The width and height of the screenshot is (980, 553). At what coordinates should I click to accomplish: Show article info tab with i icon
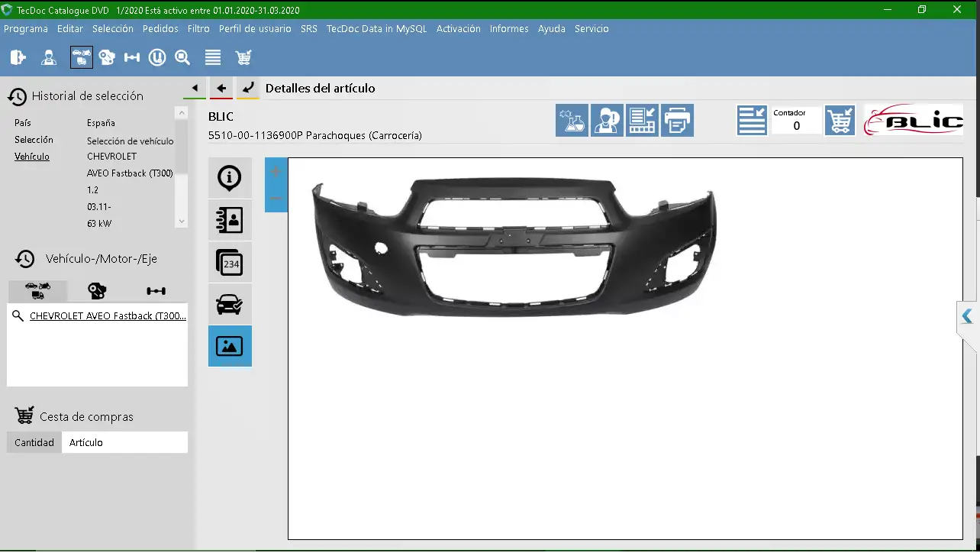[230, 178]
